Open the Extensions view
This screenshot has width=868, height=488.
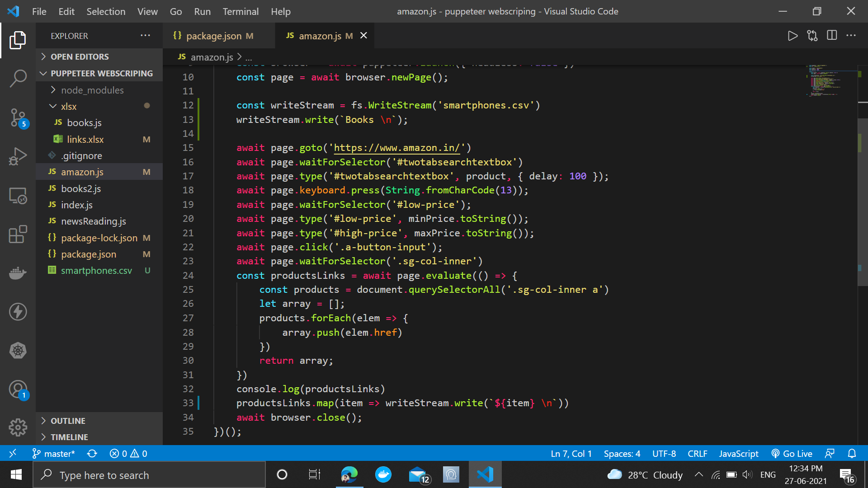(x=18, y=235)
